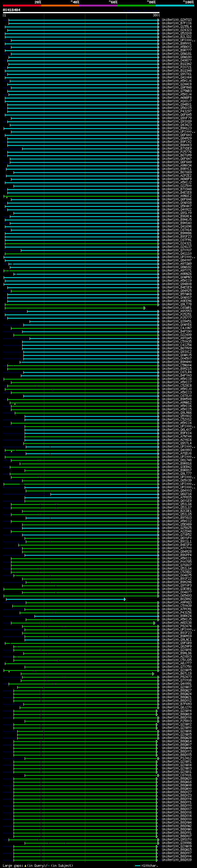Image resolution: width=197 pixels, height=868 pixels.
Task: Select hit label UniRef100_P25776
Action: coord(177,152)
